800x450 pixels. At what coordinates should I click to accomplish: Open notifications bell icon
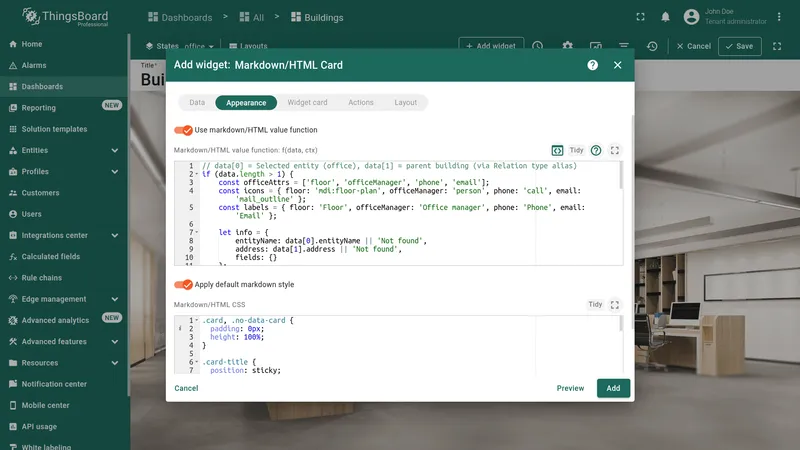pos(665,17)
